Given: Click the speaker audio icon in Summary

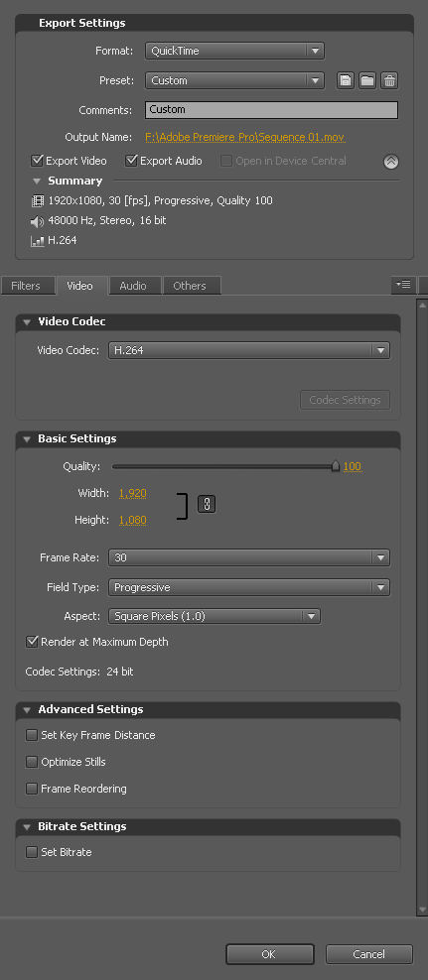Looking at the screenshot, I should point(38,221).
